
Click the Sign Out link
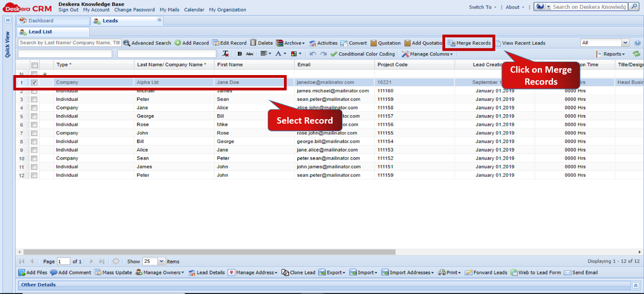(x=68, y=10)
